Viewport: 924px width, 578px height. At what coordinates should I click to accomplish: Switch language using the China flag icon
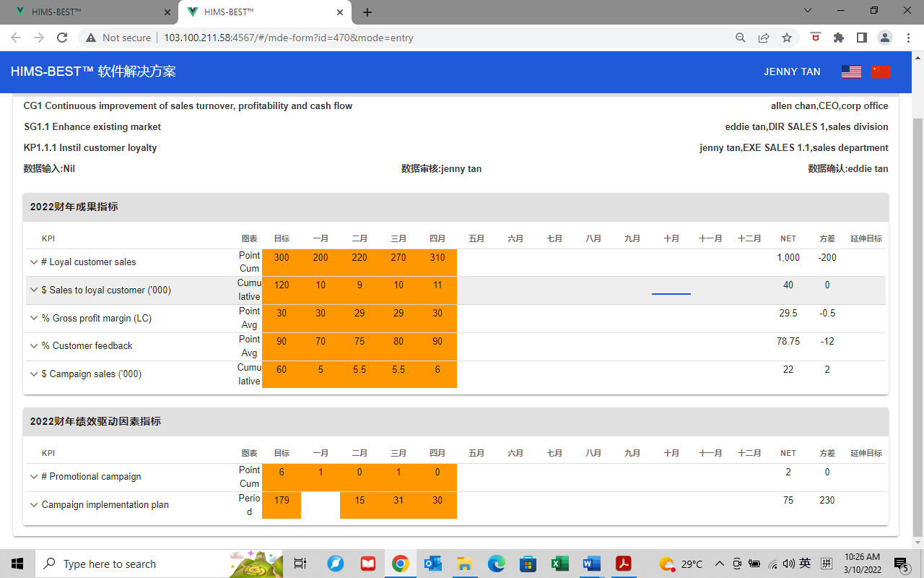click(x=881, y=72)
